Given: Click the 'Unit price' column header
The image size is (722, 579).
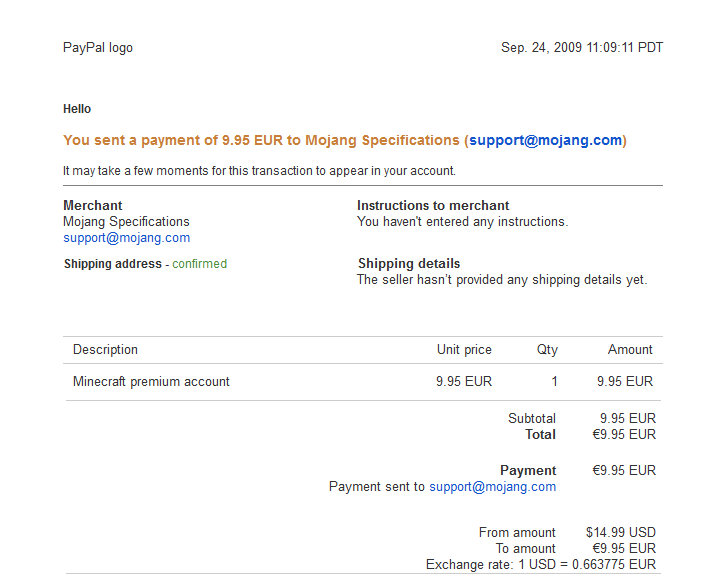Looking at the screenshot, I should click(x=464, y=350).
